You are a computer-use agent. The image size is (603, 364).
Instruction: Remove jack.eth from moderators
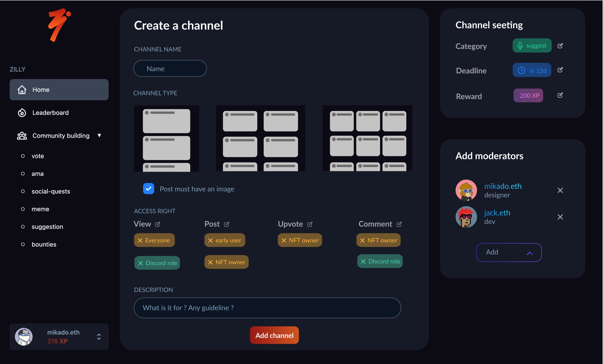(x=560, y=217)
